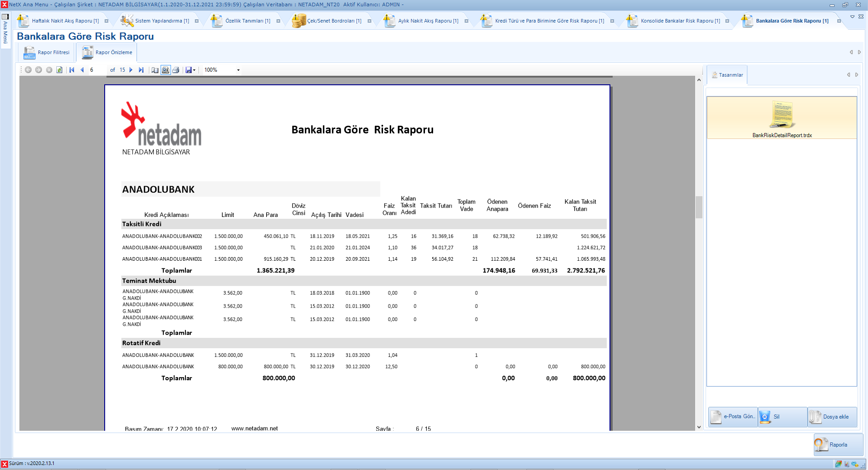The height and width of the screenshot is (470, 868).
Task: Close the Çek/Senet Bordroları tab
Action: pyautogui.click(x=369, y=21)
